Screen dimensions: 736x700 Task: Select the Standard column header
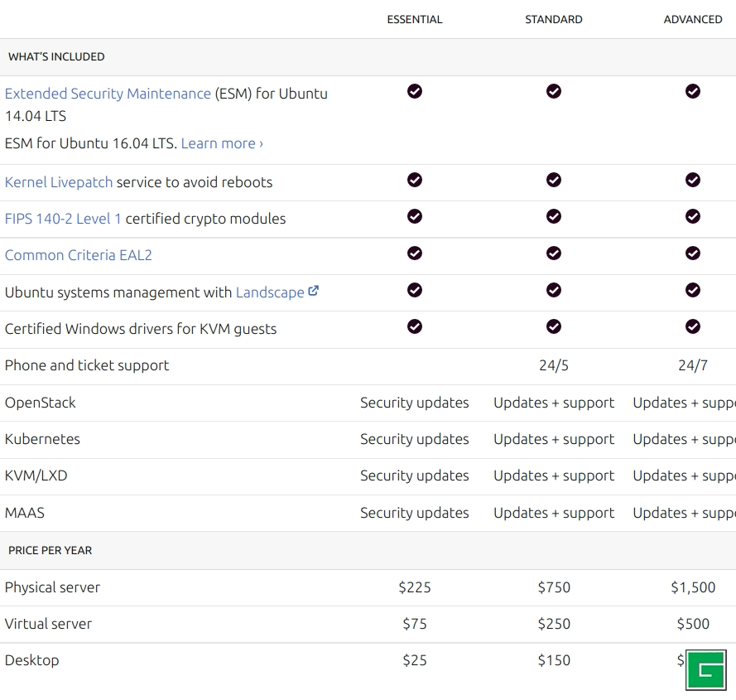coord(554,19)
